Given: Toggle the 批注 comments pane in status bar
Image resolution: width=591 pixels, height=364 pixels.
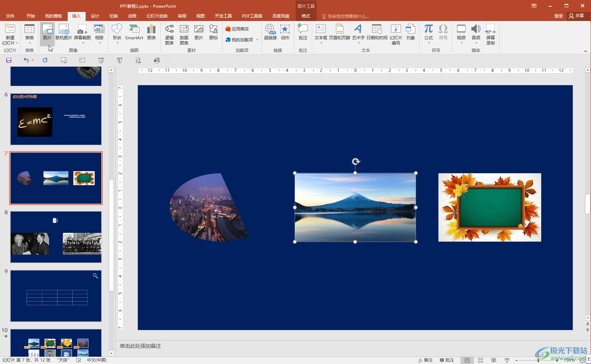Looking at the screenshot, I should coord(447,360).
